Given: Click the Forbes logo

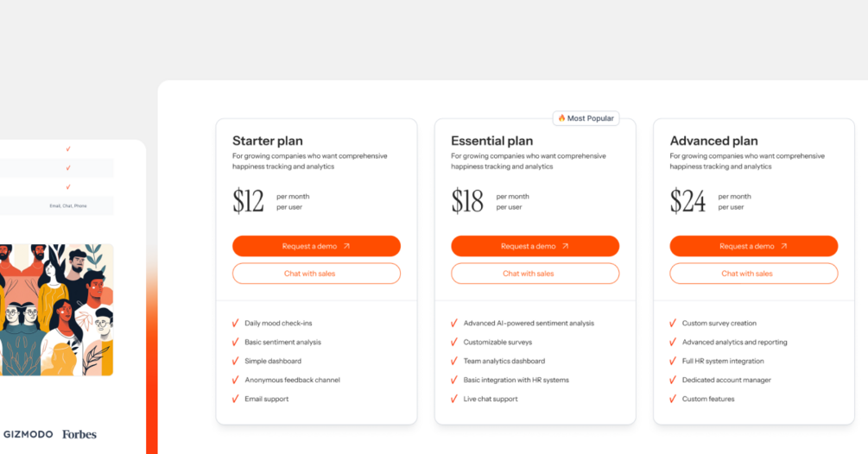Looking at the screenshot, I should pyautogui.click(x=79, y=434).
